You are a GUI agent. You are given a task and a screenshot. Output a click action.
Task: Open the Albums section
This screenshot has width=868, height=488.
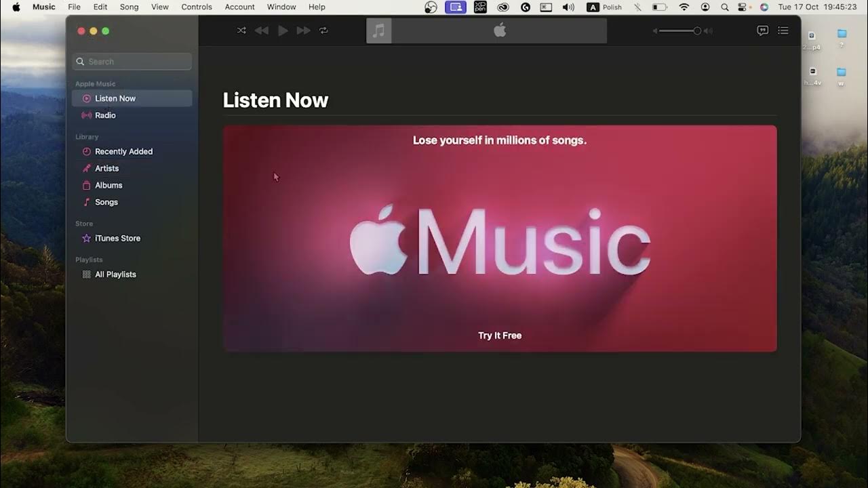(x=108, y=185)
